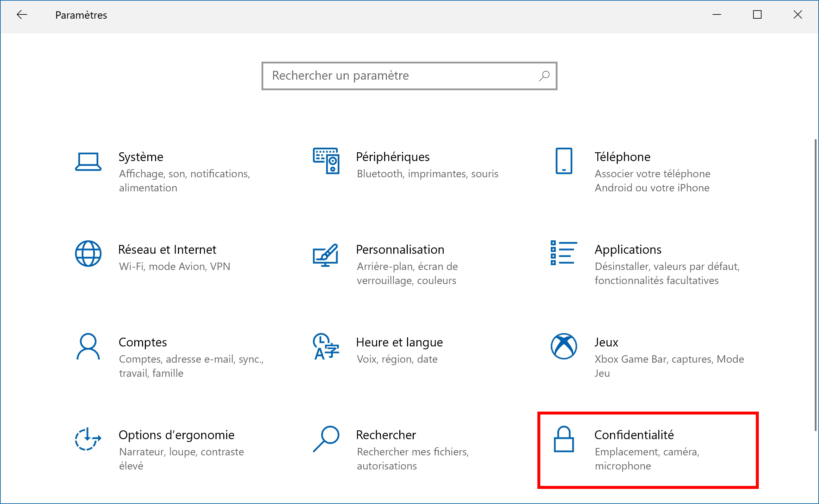Click 'Affichage, son, notifications, alimentation' description

point(184,181)
